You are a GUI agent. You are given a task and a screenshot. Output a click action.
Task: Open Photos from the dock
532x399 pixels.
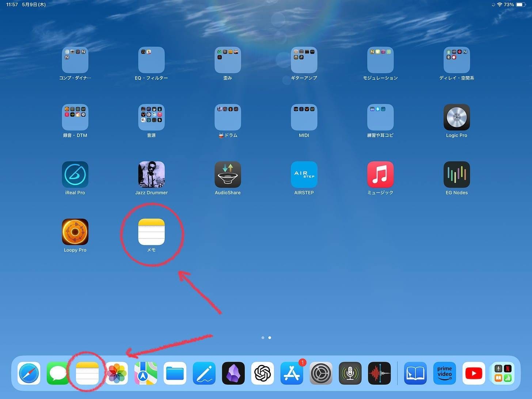pos(117,373)
